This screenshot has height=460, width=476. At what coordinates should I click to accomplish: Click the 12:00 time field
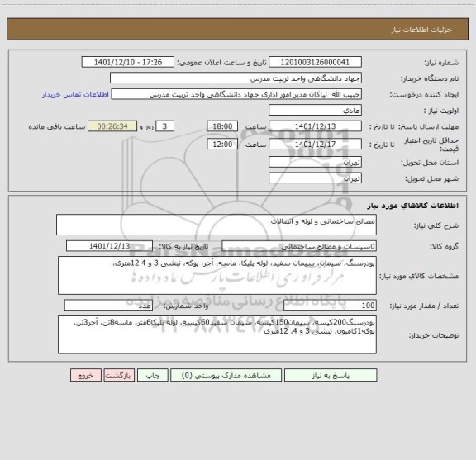pos(222,145)
